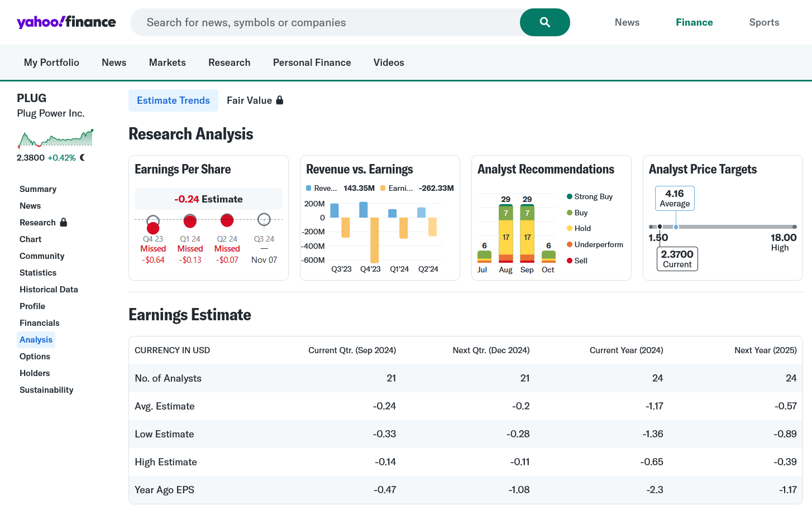Open the News link in top header
The image size is (812, 515).
click(x=627, y=22)
